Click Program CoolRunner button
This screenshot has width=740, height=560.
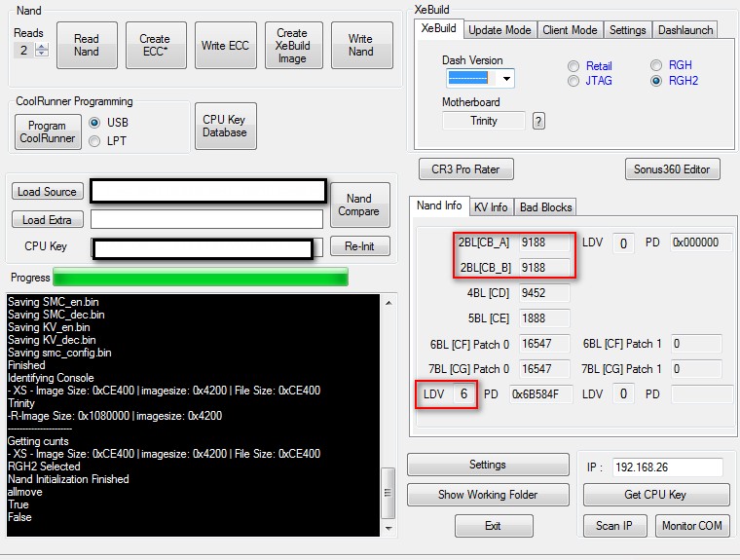click(48, 131)
